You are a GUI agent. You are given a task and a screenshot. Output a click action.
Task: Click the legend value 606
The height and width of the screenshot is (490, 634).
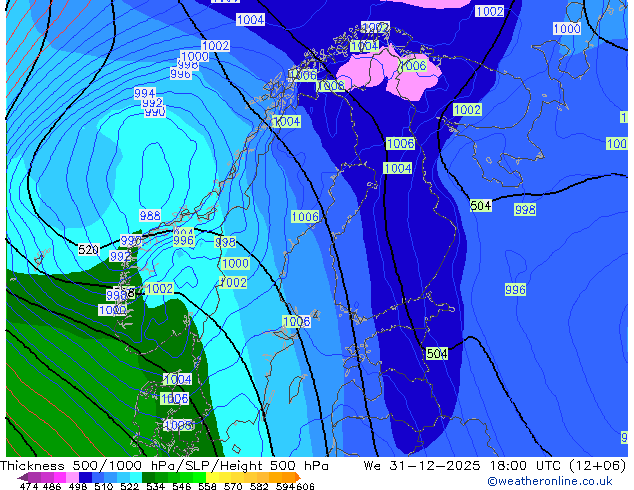click(x=305, y=486)
